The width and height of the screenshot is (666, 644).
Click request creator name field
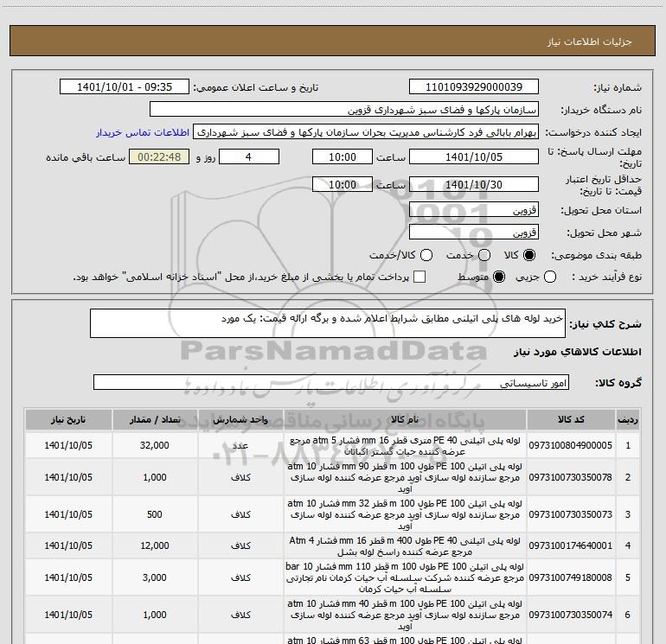(366, 132)
